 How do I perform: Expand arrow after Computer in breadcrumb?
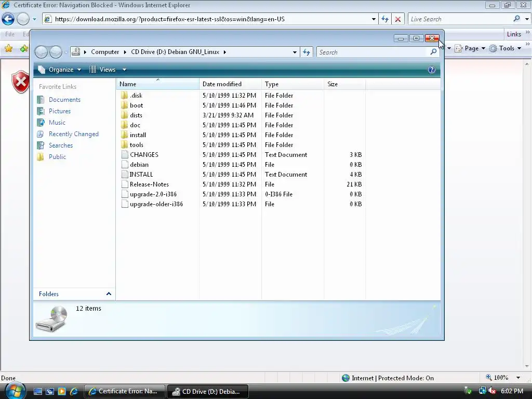coord(125,52)
